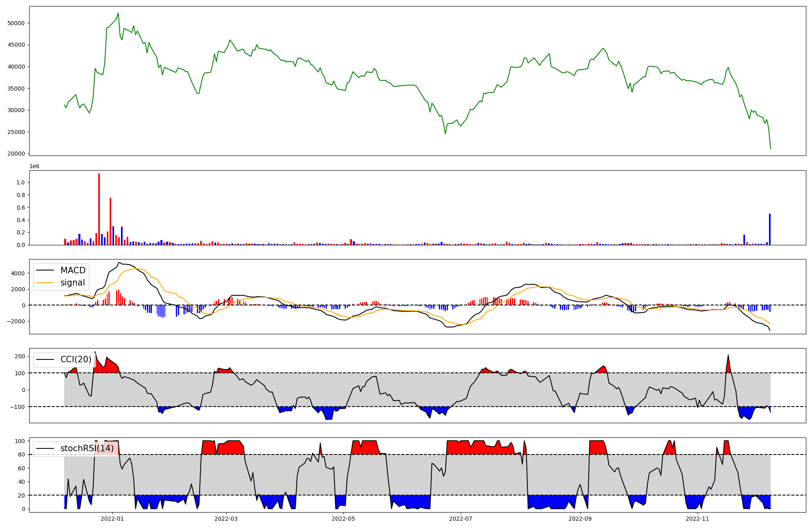Click the 2022-01 x-axis date label

click(x=112, y=519)
